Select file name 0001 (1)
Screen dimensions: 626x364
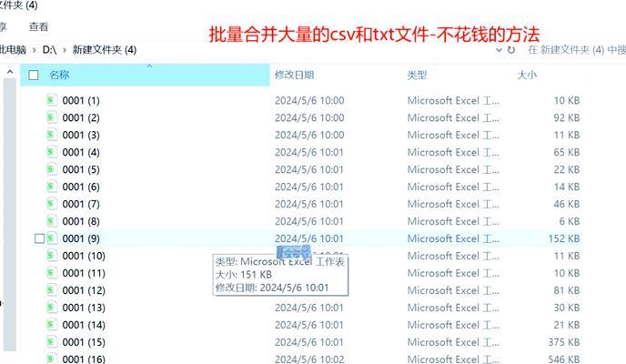(81, 100)
